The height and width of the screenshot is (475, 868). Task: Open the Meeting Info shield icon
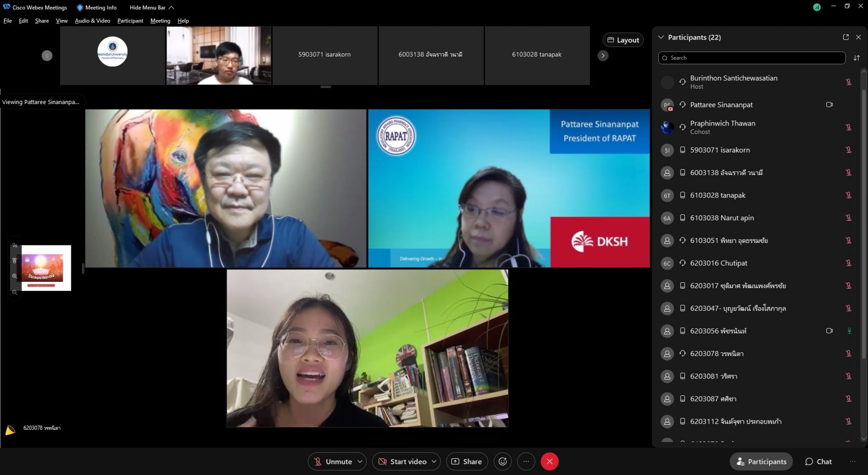coord(80,8)
